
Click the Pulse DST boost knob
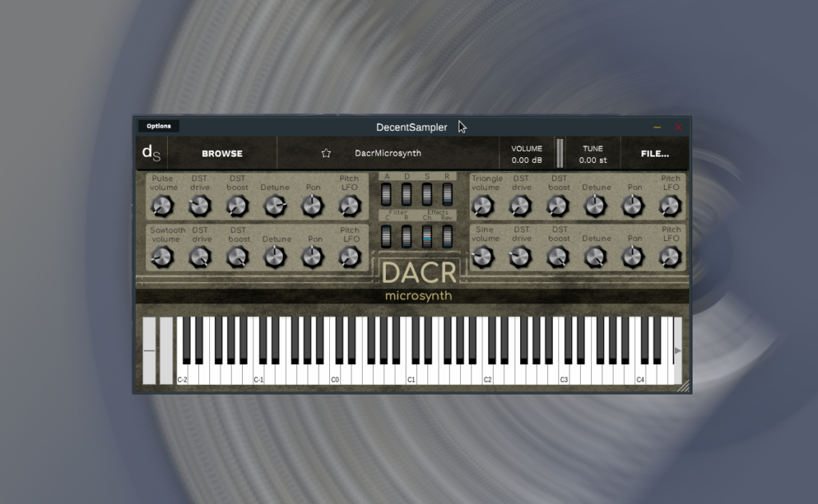[x=237, y=206]
